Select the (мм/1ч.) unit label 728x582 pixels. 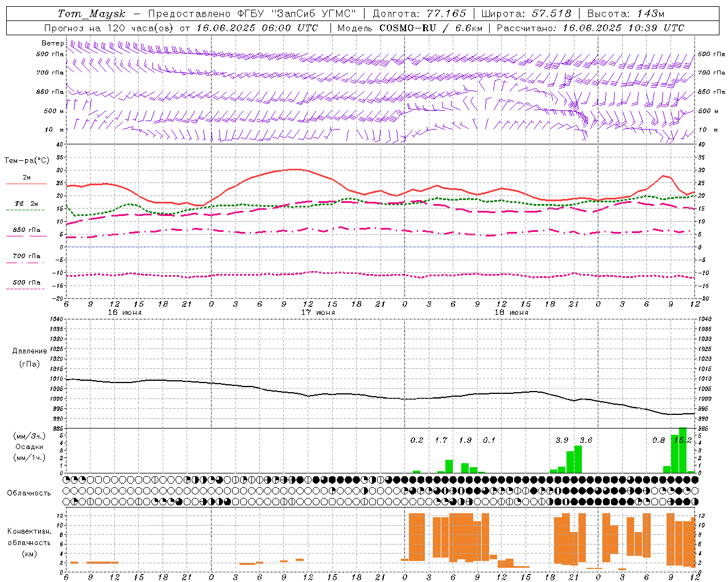[30, 458]
